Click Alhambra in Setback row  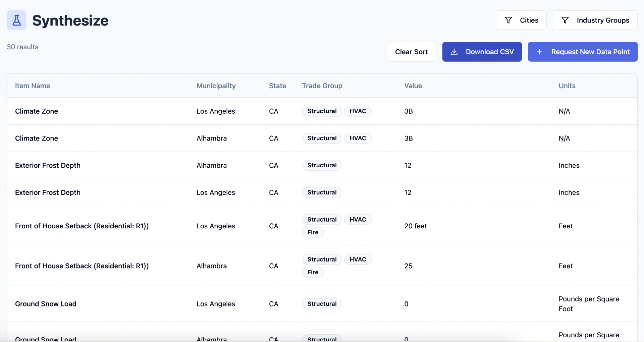click(x=212, y=266)
